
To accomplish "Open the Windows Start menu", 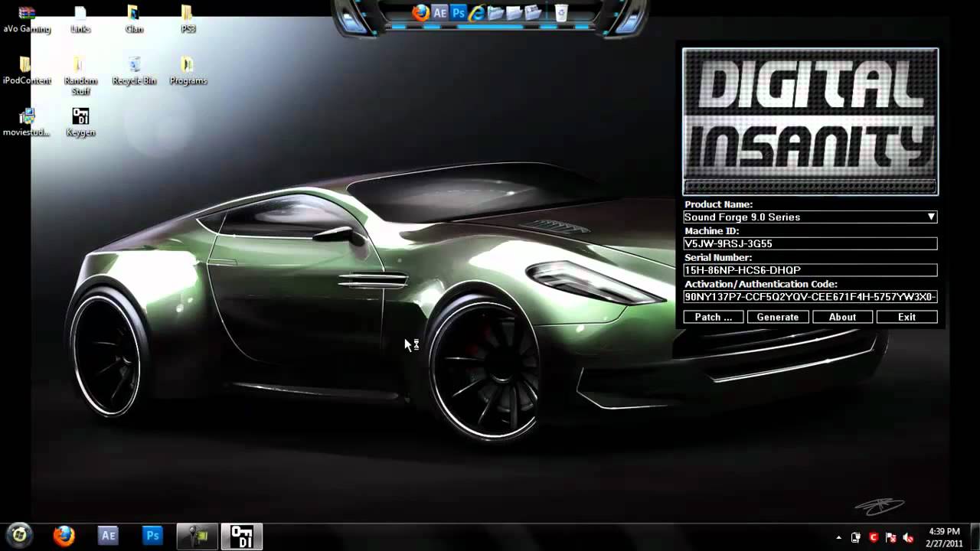I will tap(19, 535).
